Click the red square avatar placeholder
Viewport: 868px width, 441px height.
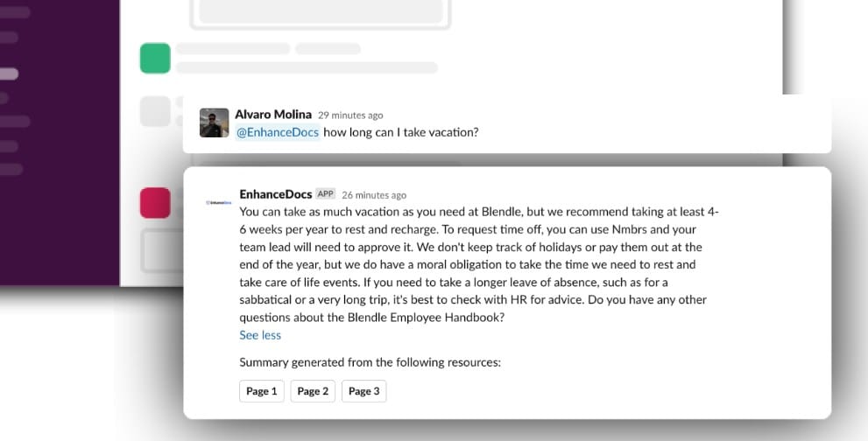coord(155,203)
